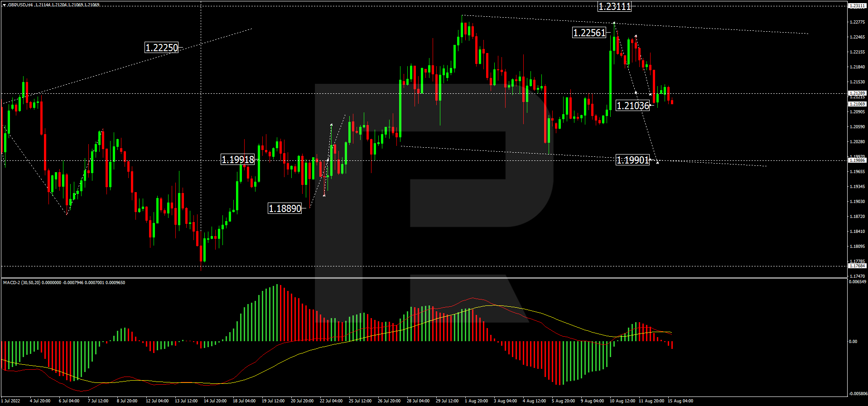This screenshot has height=406, width=868.
Task: Click the 1.19345 value on the price axis
Action: [858, 187]
